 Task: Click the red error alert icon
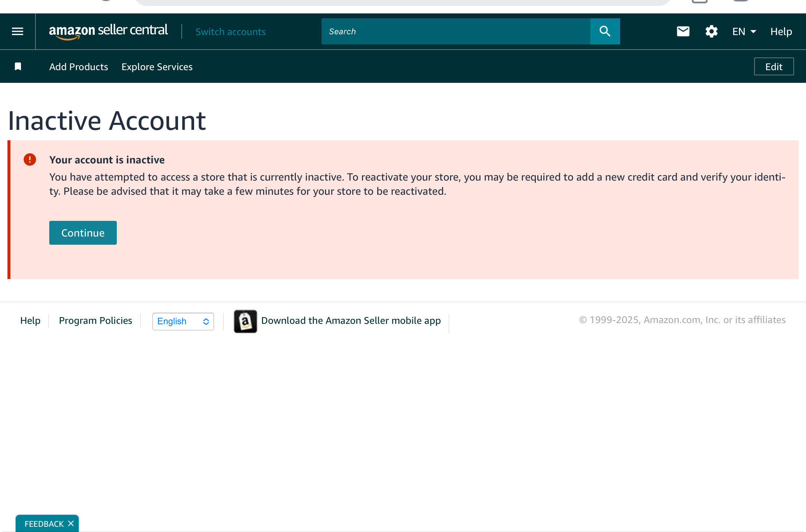[x=30, y=160]
